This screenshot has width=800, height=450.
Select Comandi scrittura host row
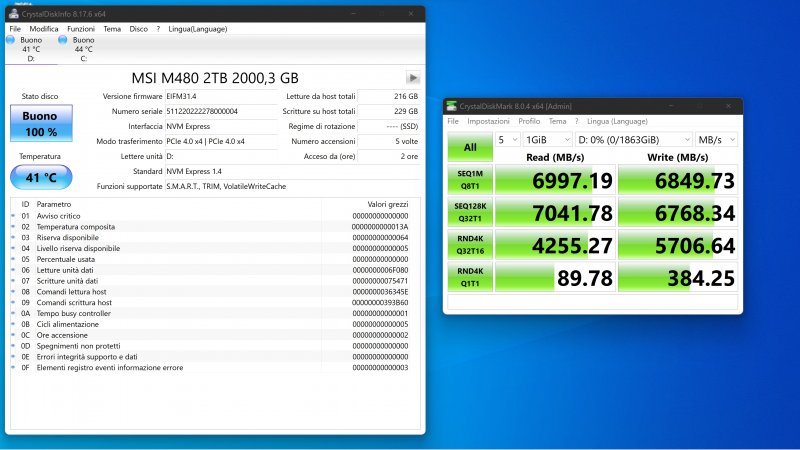pos(215,303)
